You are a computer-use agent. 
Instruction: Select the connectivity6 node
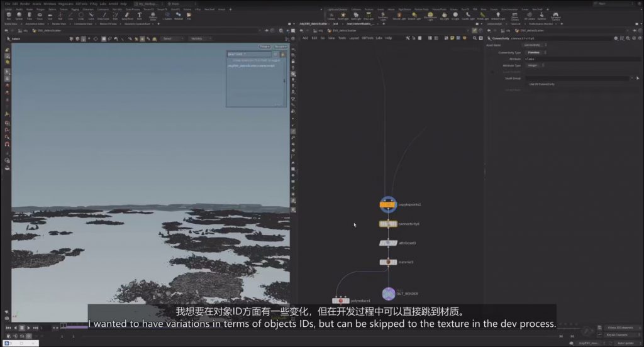point(388,224)
